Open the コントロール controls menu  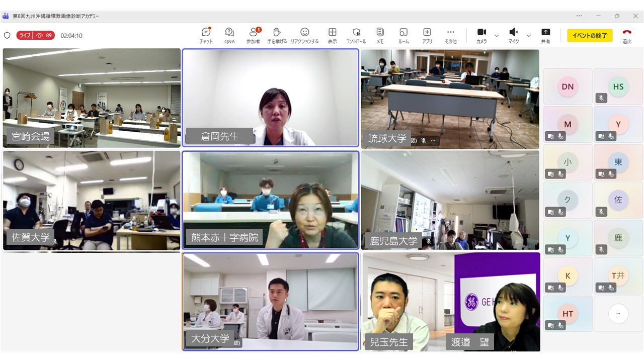click(x=356, y=35)
